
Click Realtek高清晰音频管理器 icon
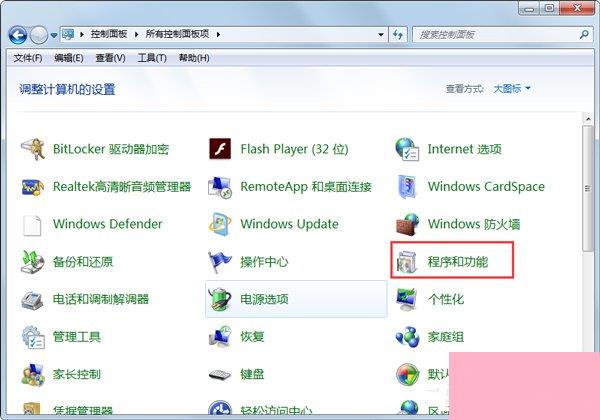pyautogui.click(x=33, y=187)
